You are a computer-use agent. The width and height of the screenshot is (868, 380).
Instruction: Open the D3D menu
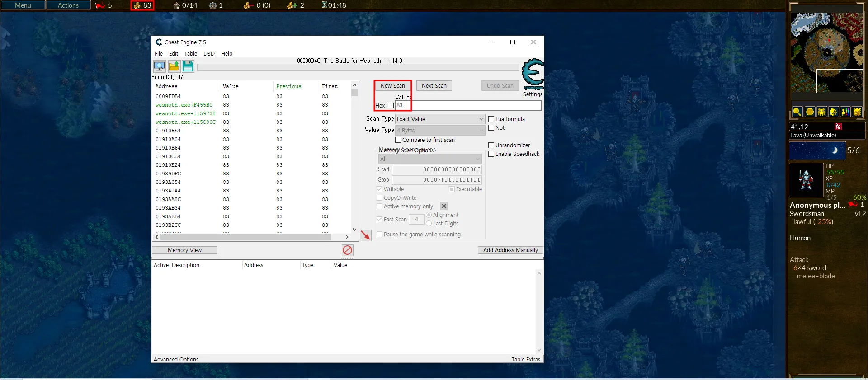[209, 53]
